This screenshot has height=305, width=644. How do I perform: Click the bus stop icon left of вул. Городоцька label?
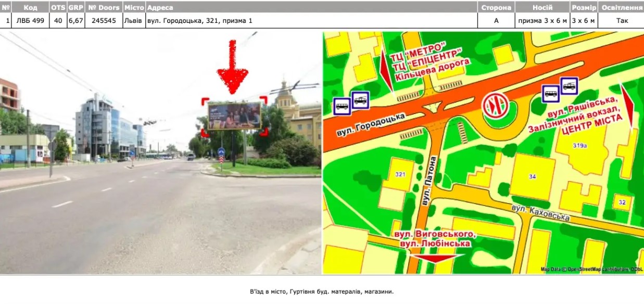pos(342,106)
